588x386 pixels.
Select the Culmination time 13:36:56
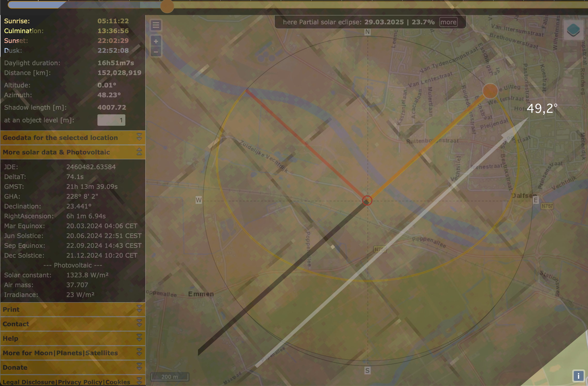(x=113, y=31)
